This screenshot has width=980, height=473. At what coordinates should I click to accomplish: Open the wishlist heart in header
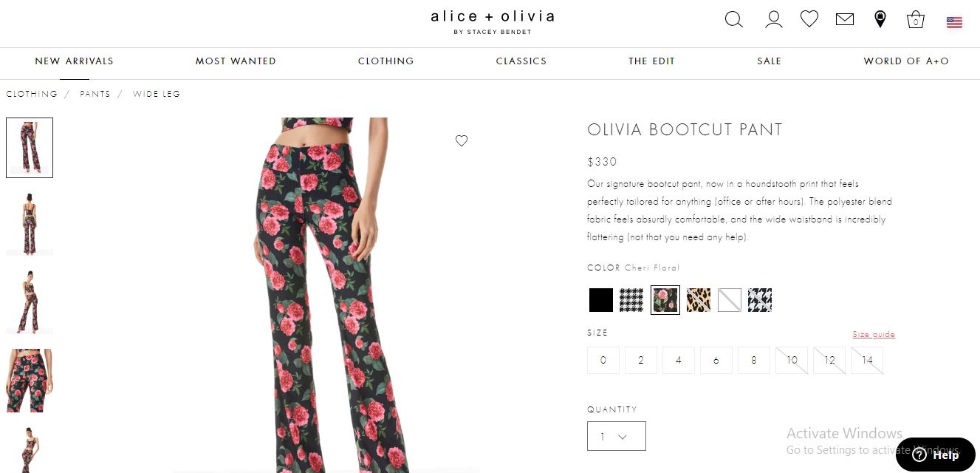coord(809,19)
